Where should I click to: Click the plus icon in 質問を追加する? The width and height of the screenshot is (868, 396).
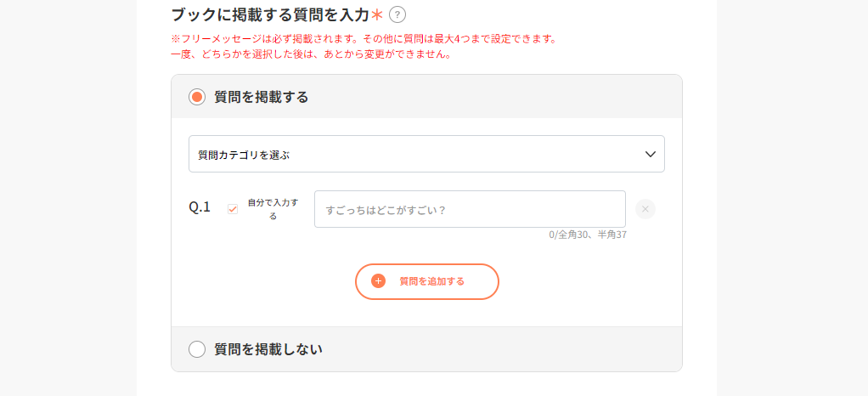pyautogui.click(x=378, y=281)
